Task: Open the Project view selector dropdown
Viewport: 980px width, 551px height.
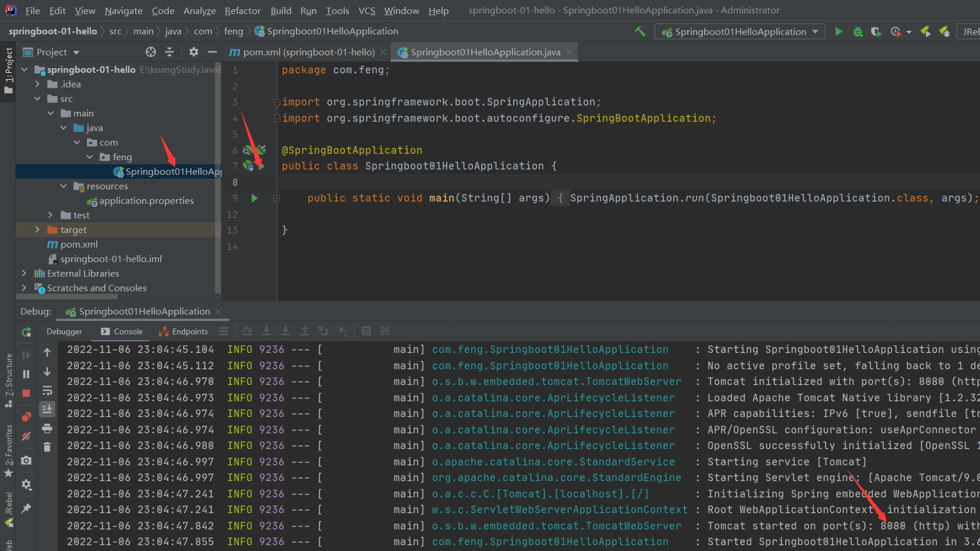Action: (x=51, y=52)
